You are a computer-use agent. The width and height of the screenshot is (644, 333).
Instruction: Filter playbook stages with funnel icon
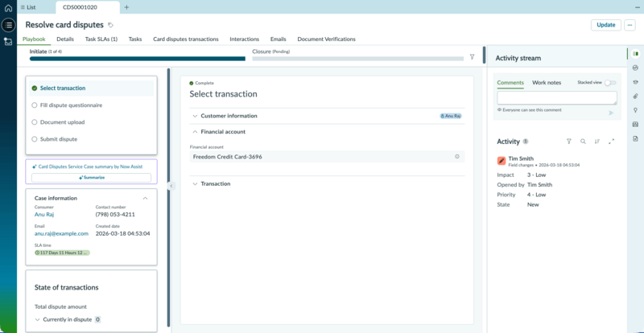tap(472, 56)
